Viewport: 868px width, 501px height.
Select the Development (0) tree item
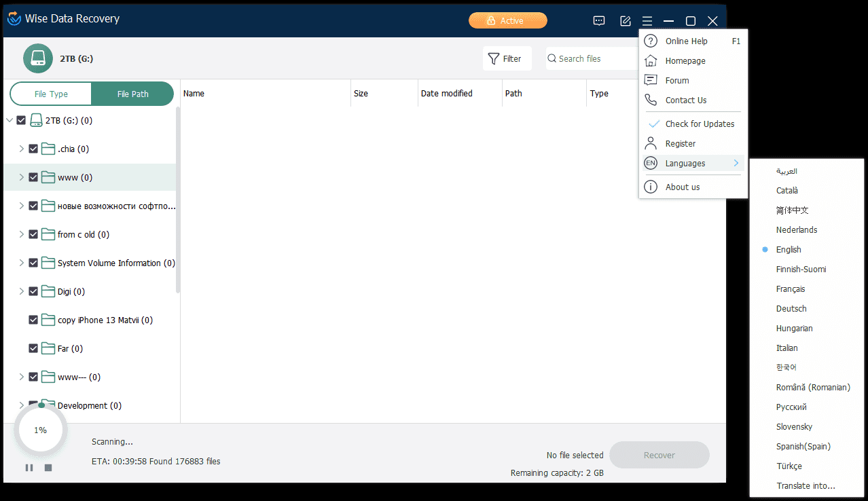pyautogui.click(x=89, y=405)
